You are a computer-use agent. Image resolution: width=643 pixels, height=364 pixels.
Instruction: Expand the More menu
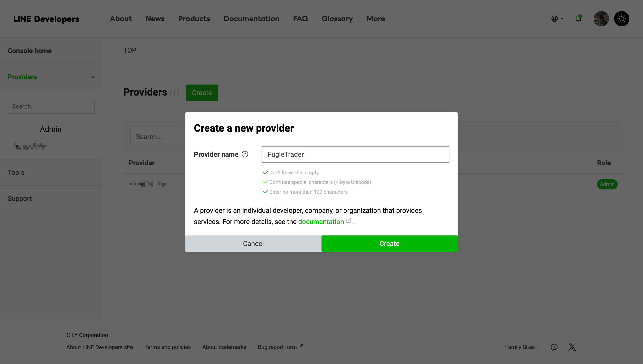pyautogui.click(x=376, y=19)
